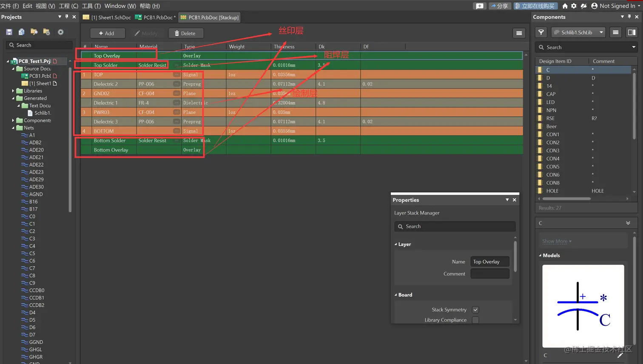Click ellipsis button for GND02 material
643x364 pixels.
click(176, 93)
